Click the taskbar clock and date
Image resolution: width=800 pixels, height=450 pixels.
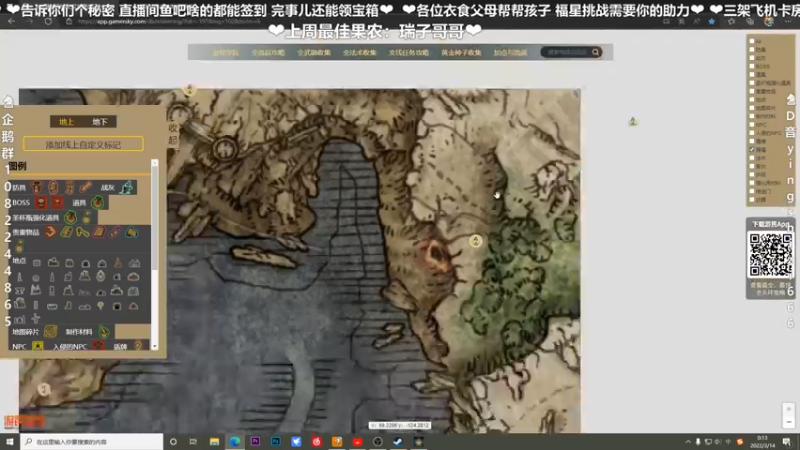(762, 442)
